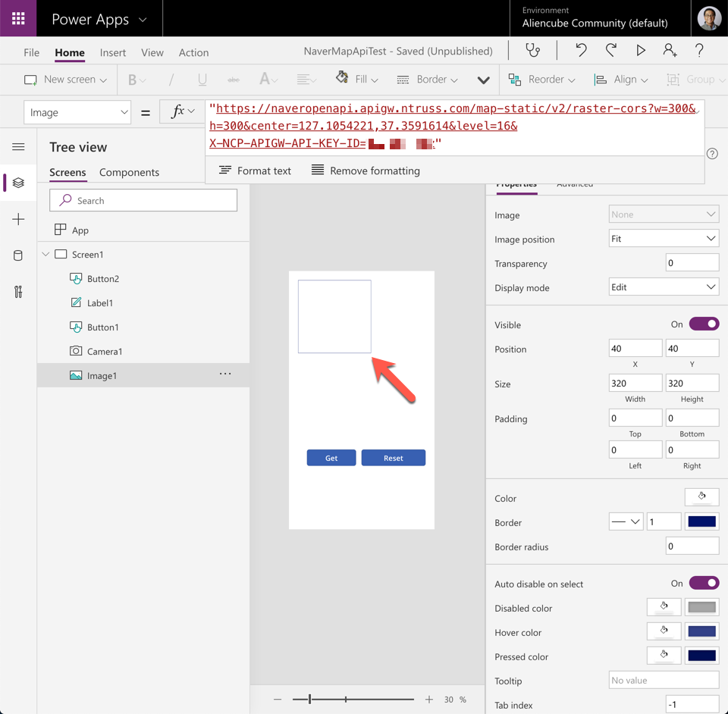
Task: Click the Disabled color paint bucket
Action: 664,607
